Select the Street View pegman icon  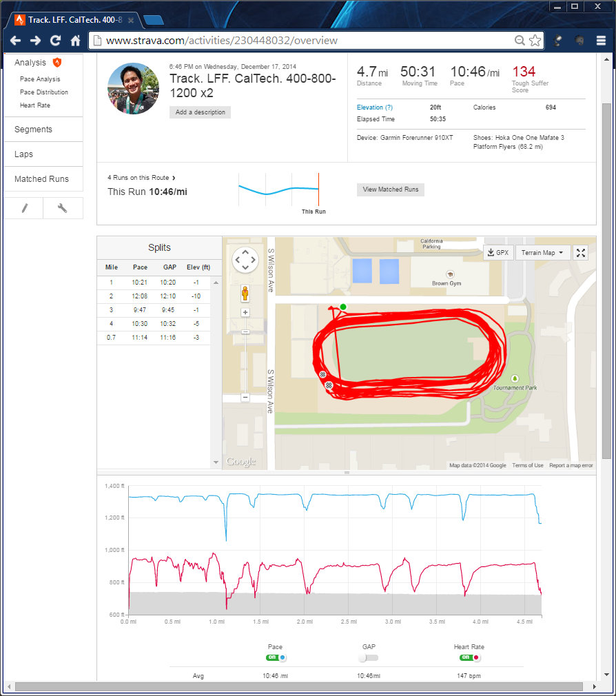[245, 294]
